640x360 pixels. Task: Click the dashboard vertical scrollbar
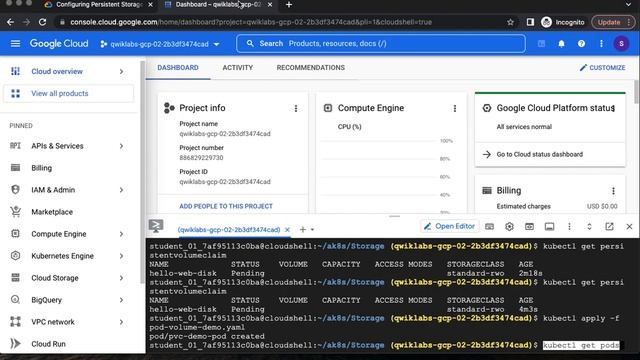(x=636, y=92)
